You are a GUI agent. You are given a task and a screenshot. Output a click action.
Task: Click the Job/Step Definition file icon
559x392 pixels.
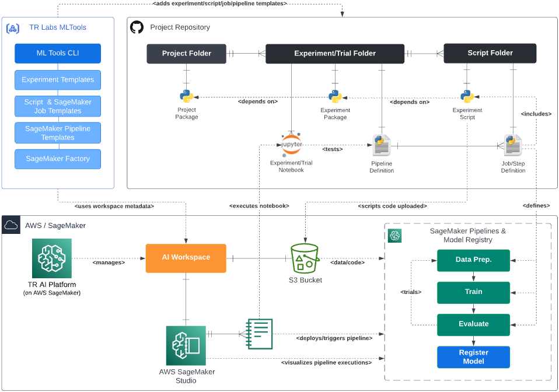(513, 145)
